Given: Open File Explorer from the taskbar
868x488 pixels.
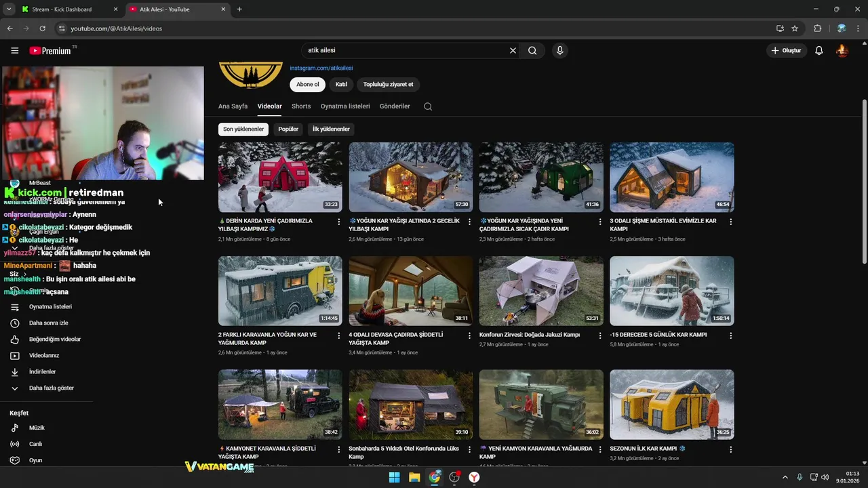Looking at the screenshot, I should tap(414, 477).
